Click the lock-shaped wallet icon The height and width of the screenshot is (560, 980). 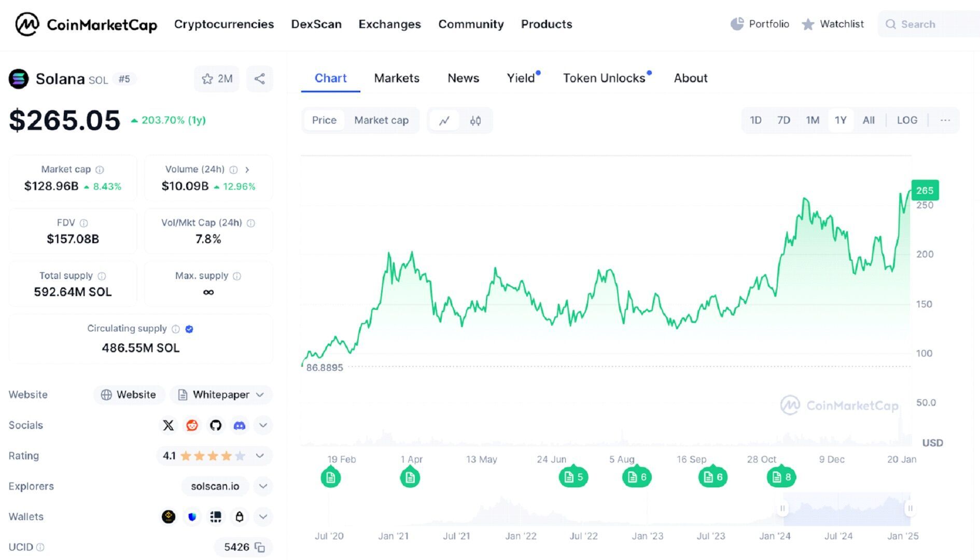239,516
